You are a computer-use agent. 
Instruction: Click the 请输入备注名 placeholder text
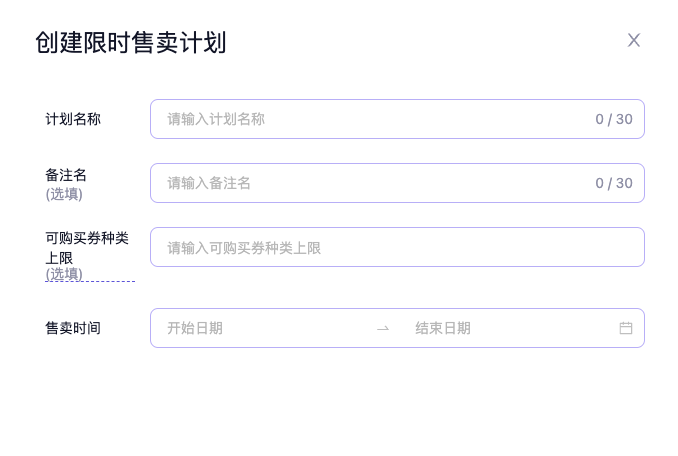click(x=209, y=183)
